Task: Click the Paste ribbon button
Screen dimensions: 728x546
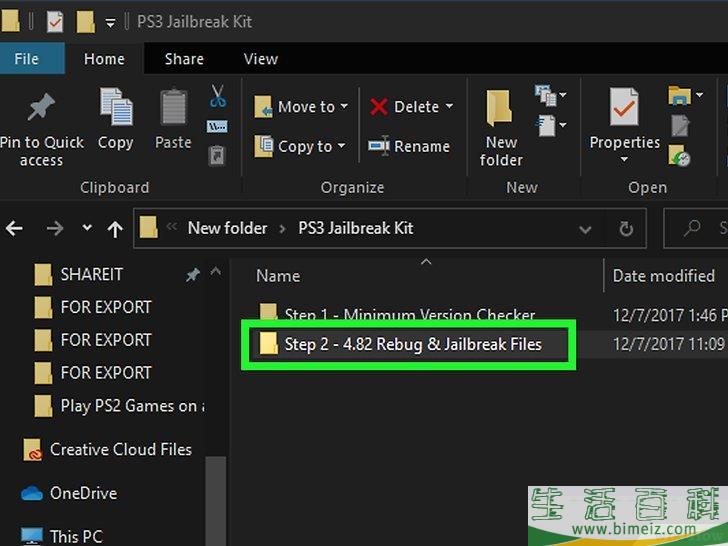Action: click(173, 120)
